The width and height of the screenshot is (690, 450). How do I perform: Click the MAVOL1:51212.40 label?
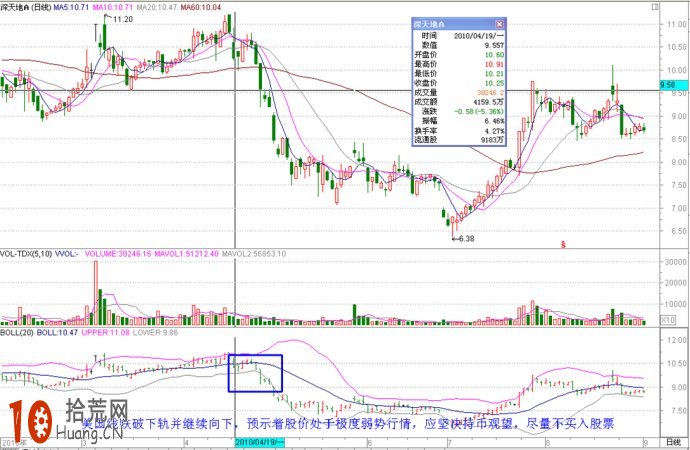pyautogui.click(x=186, y=254)
